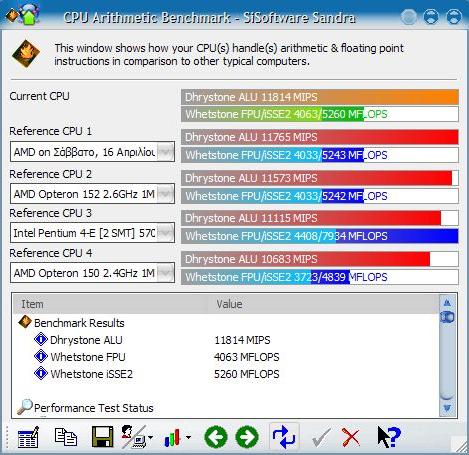469x455 pixels.
Task: Click the options table icon in bottom toolbar
Action: (x=28, y=437)
